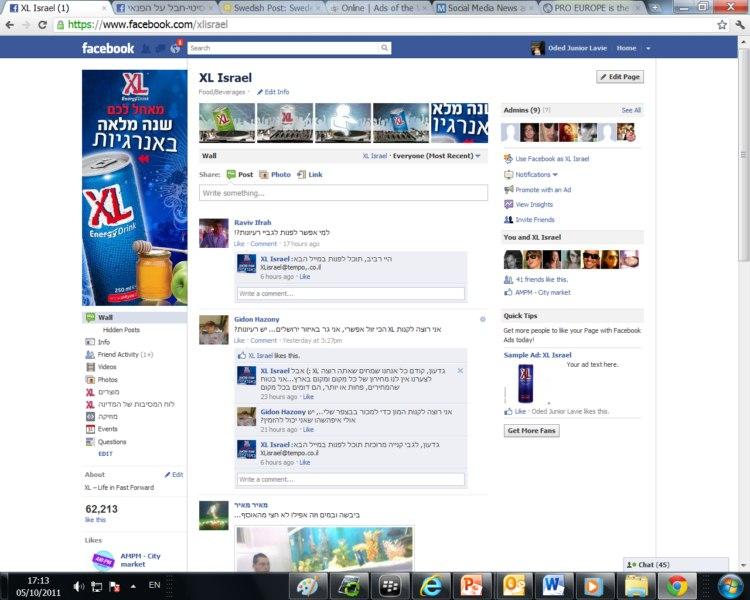Open account dropdown arrow next to Home
750x600 pixels.
point(648,48)
